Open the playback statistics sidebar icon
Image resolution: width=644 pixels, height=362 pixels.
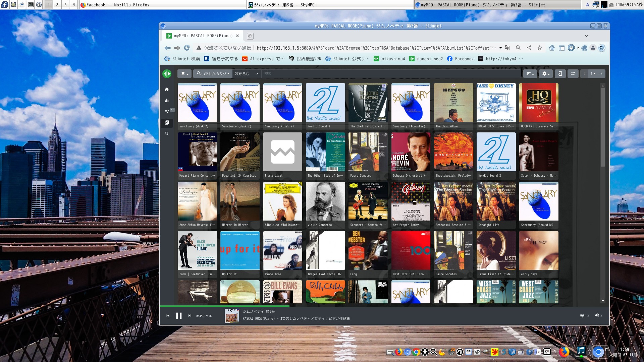coord(167,101)
